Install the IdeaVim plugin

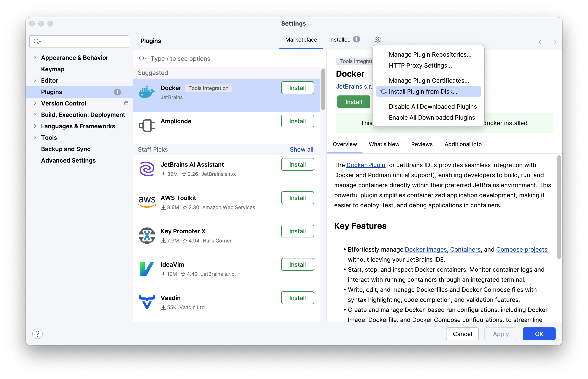coord(297,265)
